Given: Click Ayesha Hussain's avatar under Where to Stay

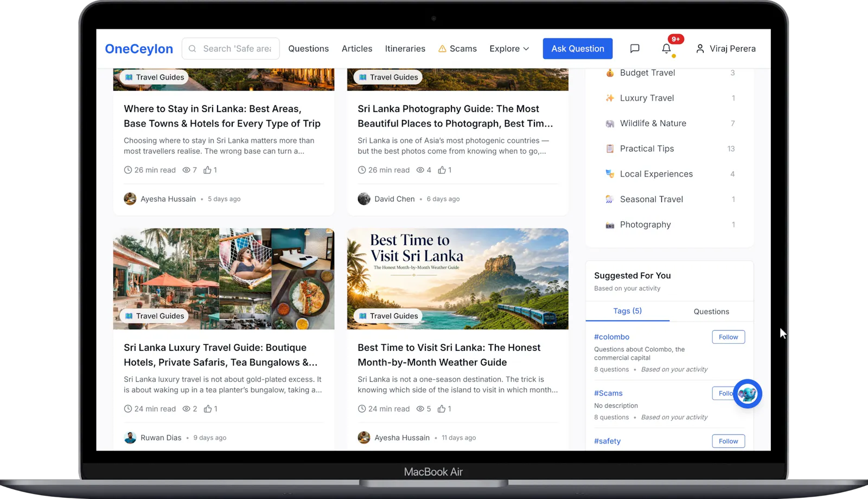Looking at the screenshot, I should pyautogui.click(x=130, y=199).
